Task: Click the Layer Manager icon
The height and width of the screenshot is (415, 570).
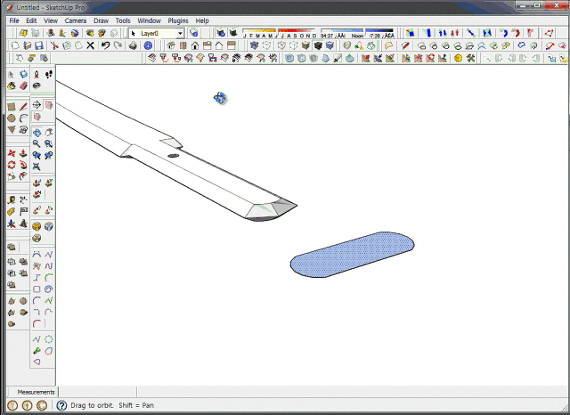Action: point(194,33)
